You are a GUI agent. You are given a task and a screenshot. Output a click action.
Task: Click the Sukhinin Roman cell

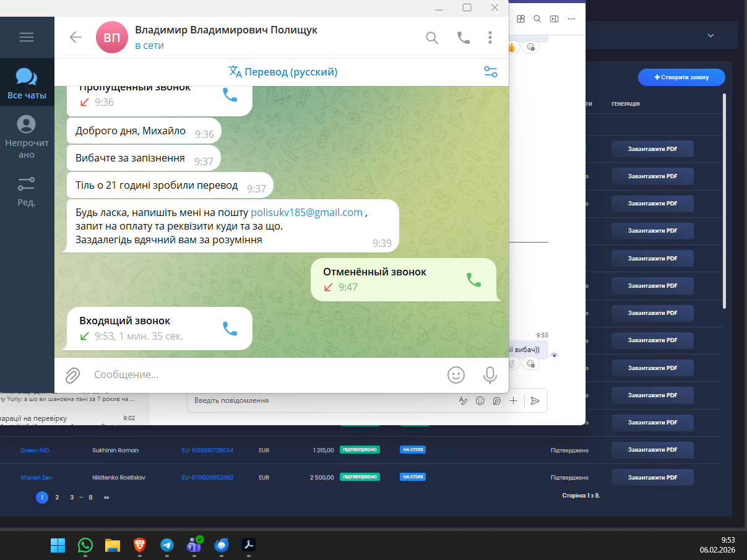[x=115, y=450]
